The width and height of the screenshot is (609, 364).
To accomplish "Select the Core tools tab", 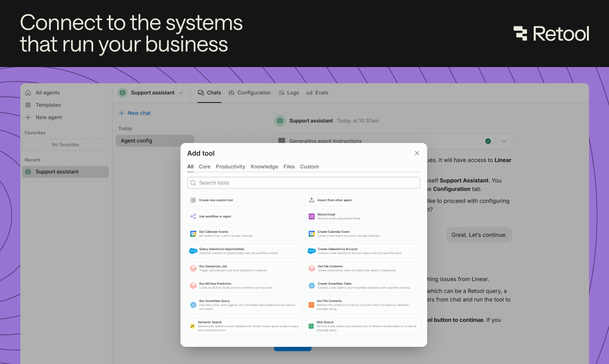I will (205, 167).
